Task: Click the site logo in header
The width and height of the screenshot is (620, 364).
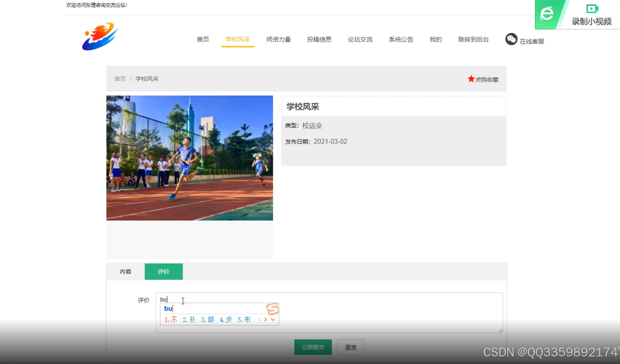Action: pyautogui.click(x=100, y=37)
